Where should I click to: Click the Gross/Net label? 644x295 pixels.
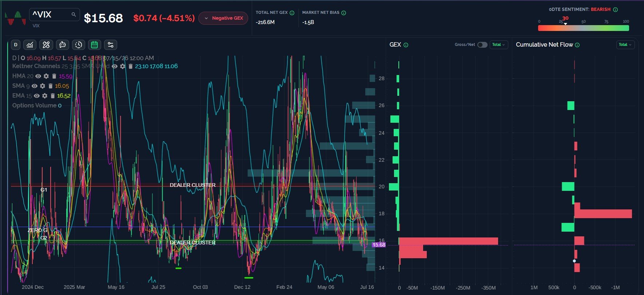pos(465,45)
